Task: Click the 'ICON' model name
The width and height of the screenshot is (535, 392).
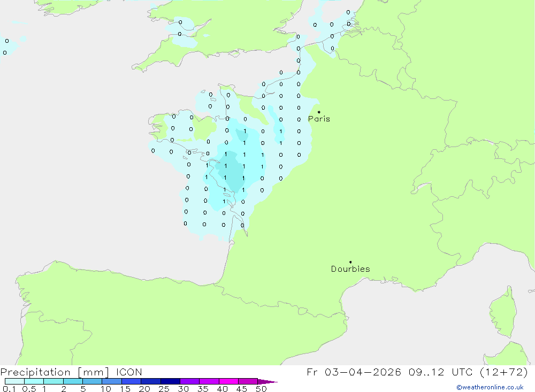Action: pos(129,372)
